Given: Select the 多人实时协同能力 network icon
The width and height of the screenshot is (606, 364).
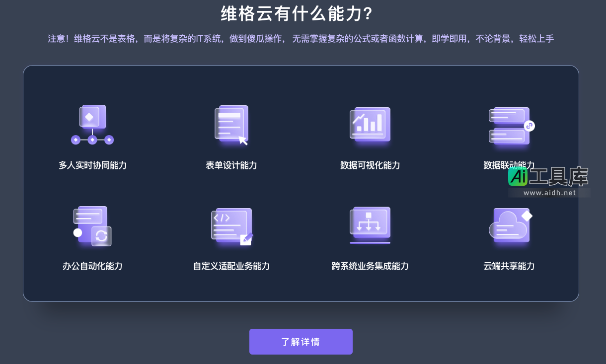Looking at the screenshot, I should [x=92, y=125].
